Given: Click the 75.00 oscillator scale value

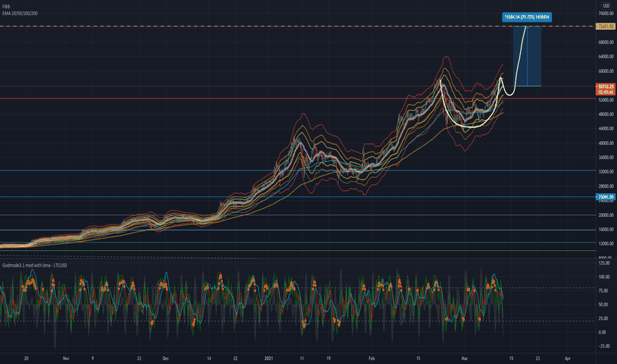Looking at the screenshot, I should pyautogui.click(x=603, y=291).
